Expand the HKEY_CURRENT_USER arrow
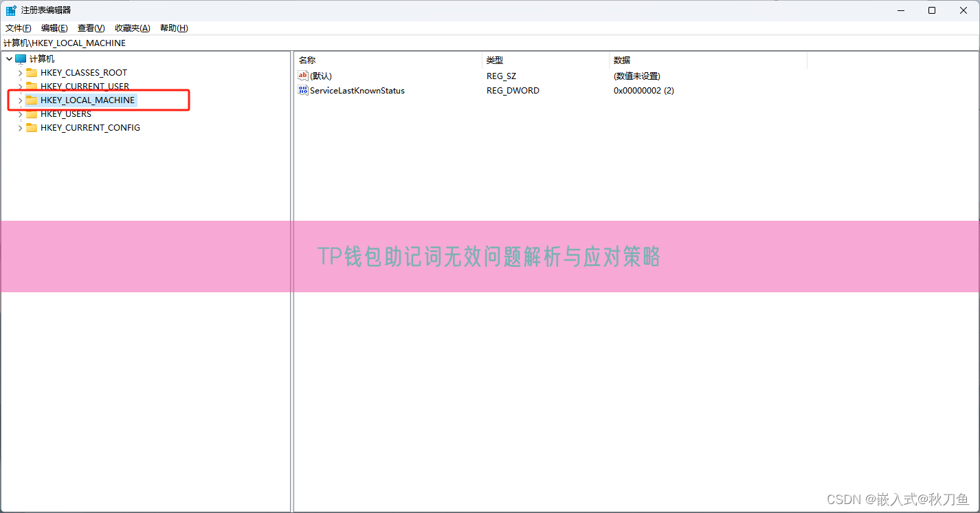980x513 pixels. (x=20, y=87)
